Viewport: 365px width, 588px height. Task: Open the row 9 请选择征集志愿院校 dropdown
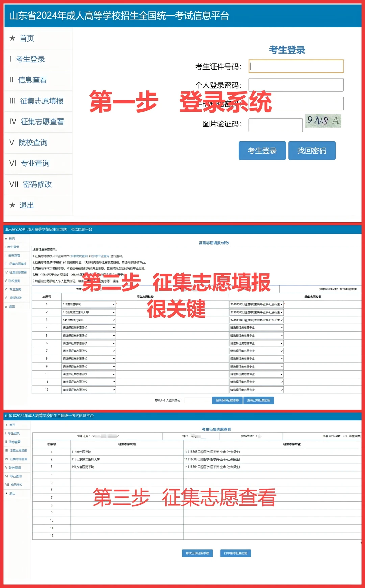[89, 367]
